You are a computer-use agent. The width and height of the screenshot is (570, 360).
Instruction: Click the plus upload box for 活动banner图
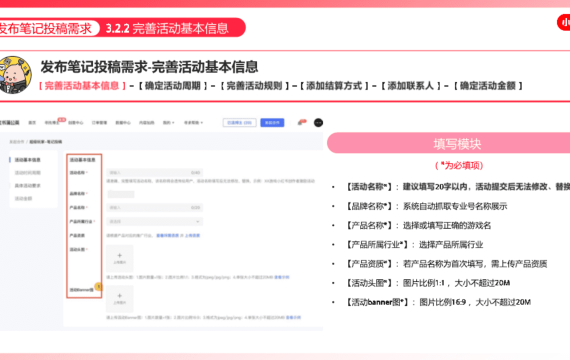(120, 299)
